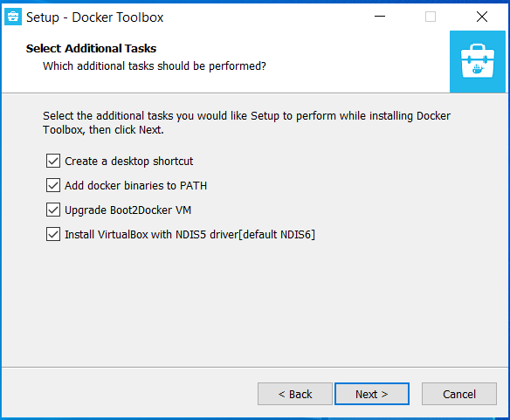Proceed with the Next button
Viewport: 510px width, 420px height.
pos(372,394)
